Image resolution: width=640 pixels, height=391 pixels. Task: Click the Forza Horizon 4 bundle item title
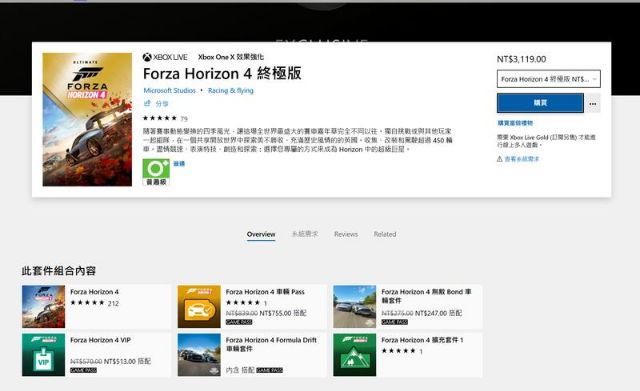pos(94,292)
